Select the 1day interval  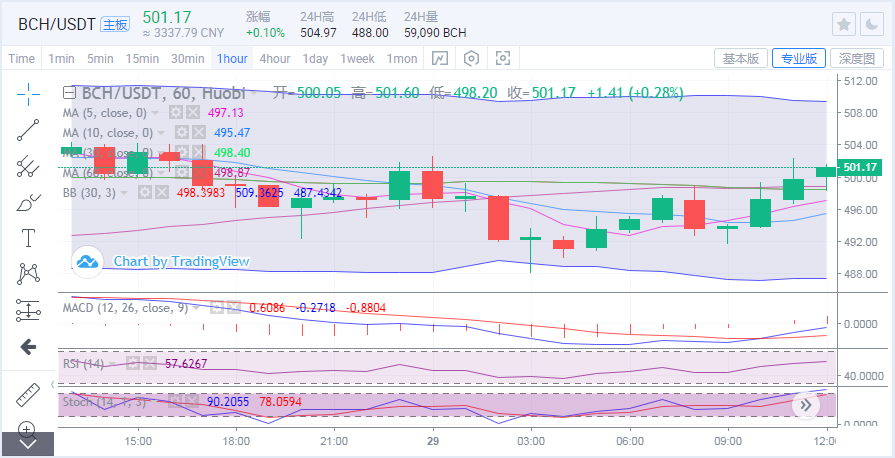pos(315,58)
